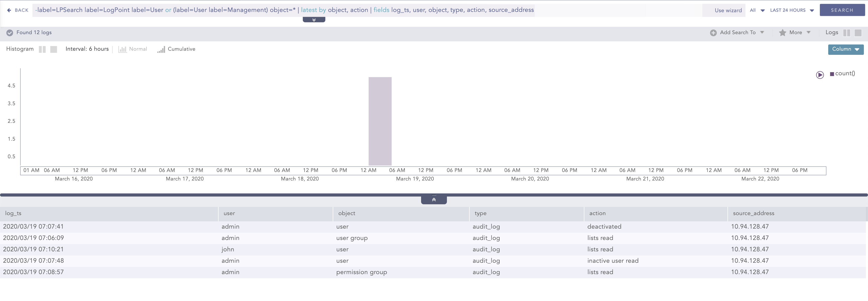Screen dimensions: 868x301
Task: Toggle the split-pane view beside Histogram
Action: tap(42, 49)
